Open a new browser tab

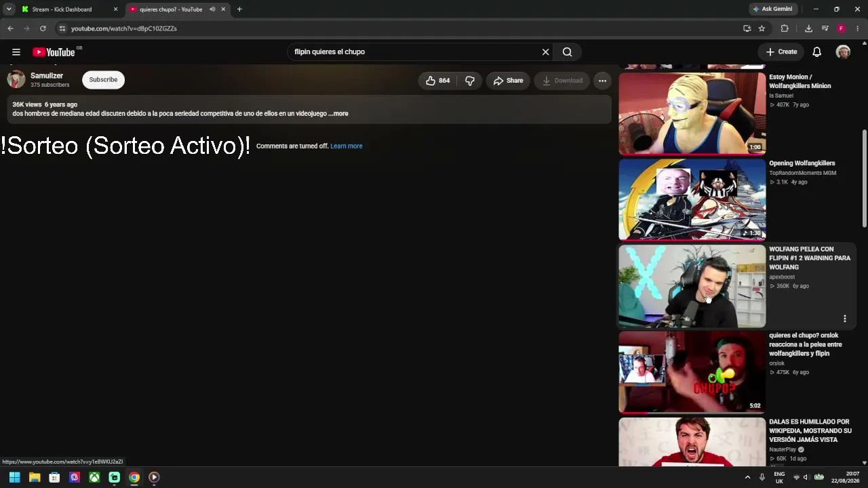point(239,9)
